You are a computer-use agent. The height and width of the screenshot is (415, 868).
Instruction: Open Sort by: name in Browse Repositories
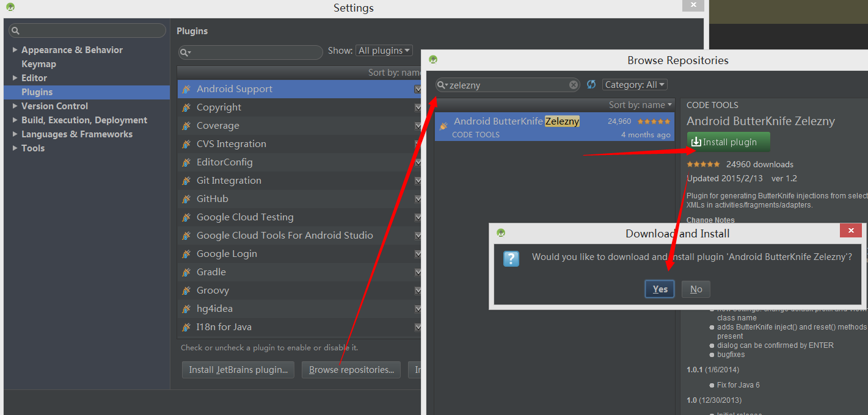640,105
